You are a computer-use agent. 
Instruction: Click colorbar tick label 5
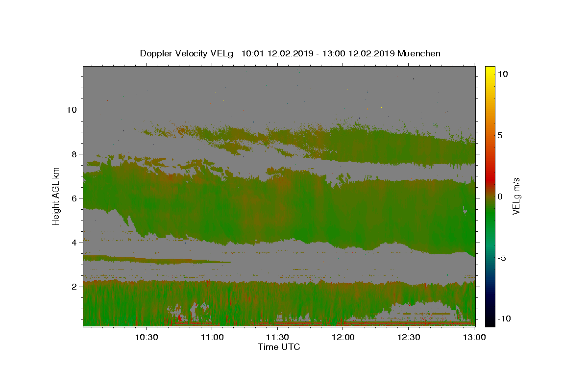coord(500,135)
